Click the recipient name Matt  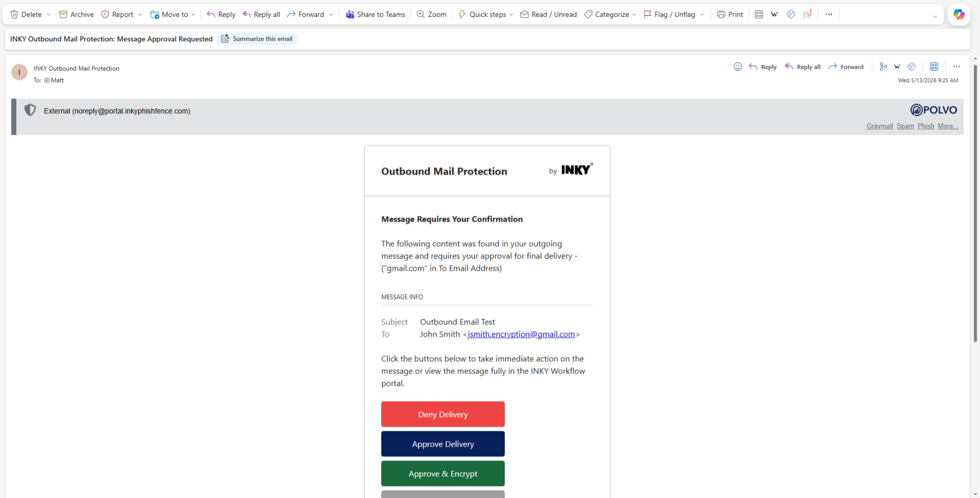tap(57, 80)
